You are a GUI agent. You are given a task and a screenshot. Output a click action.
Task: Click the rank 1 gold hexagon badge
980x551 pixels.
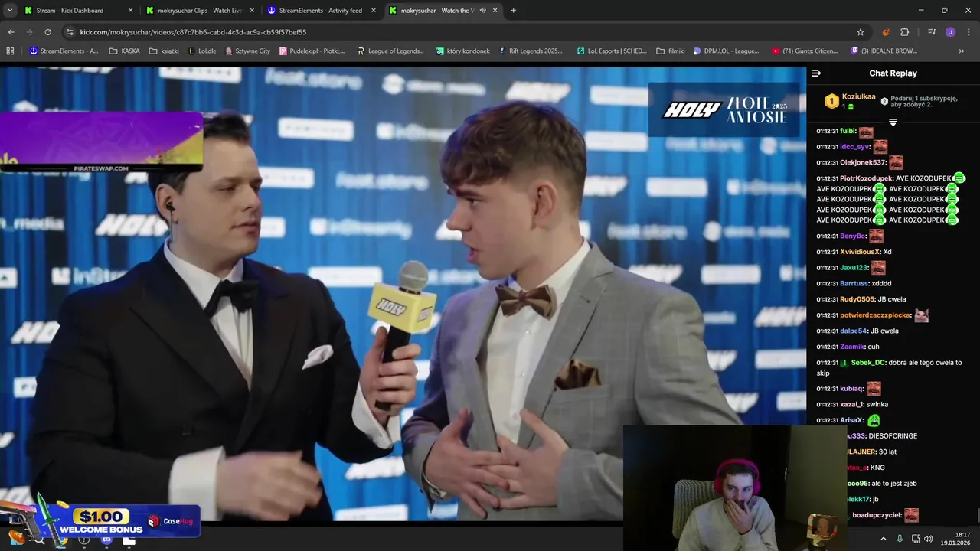[831, 101]
